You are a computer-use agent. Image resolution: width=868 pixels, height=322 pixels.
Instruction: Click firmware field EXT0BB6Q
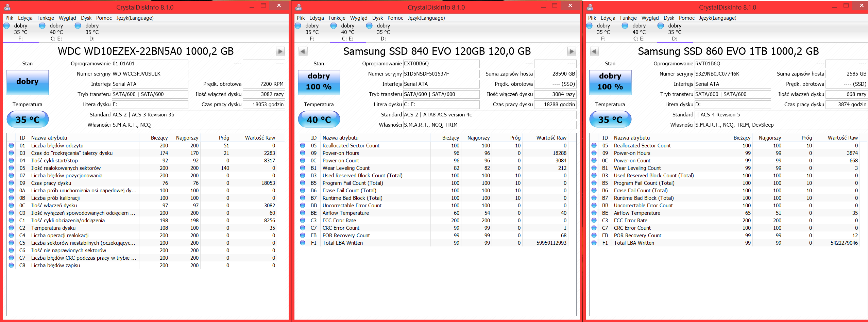441,64
